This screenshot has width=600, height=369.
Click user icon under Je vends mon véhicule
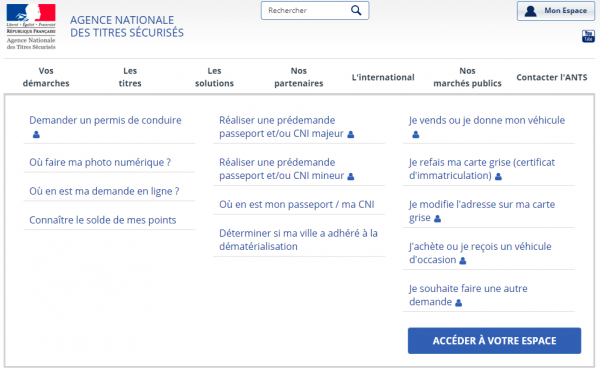click(416, 134)
